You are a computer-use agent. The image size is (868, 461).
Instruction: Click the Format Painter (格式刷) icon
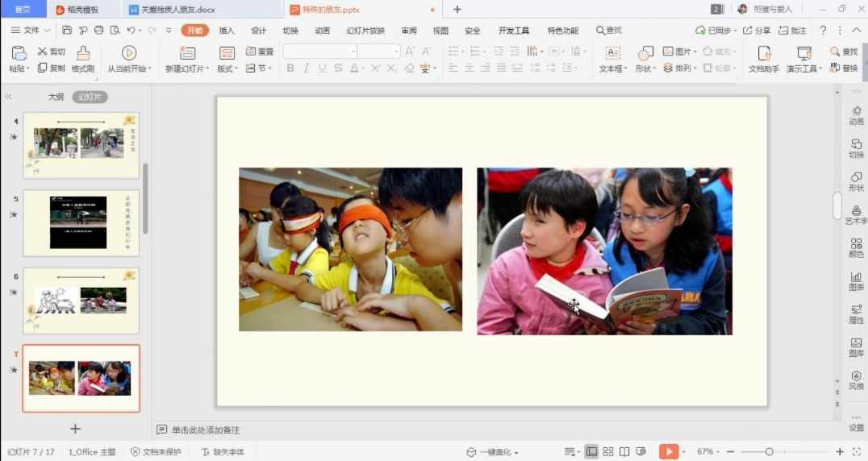82,54
